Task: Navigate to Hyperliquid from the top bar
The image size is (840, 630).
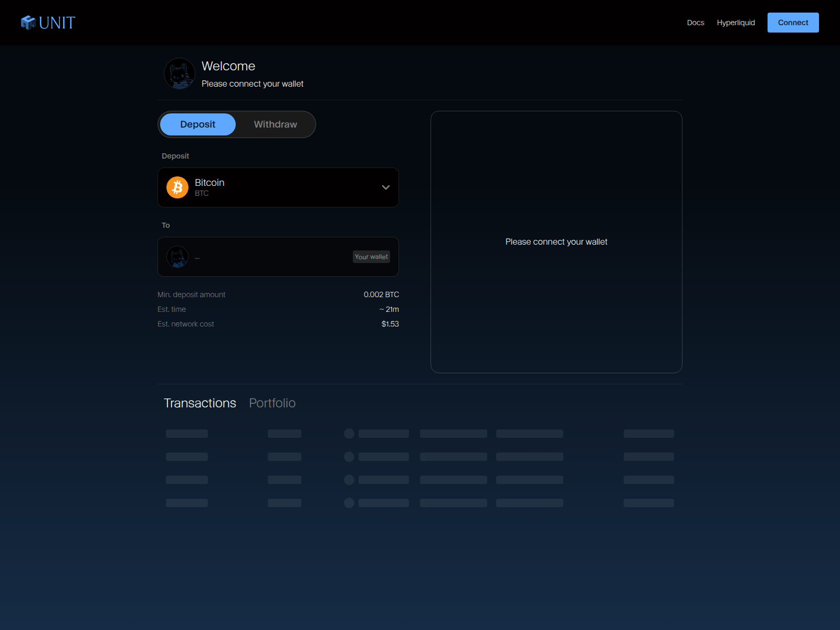Action: pyautogui.click(x=736, y=23)
